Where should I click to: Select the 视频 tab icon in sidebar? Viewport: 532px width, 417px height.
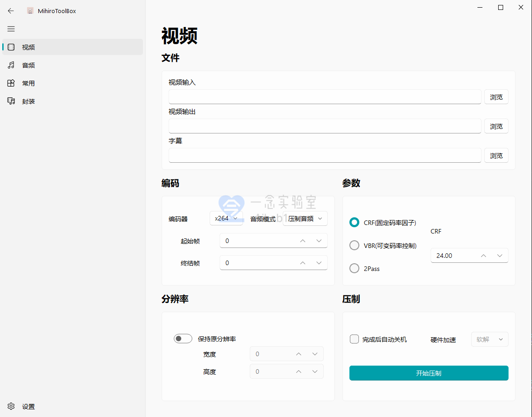click(11, 47)
